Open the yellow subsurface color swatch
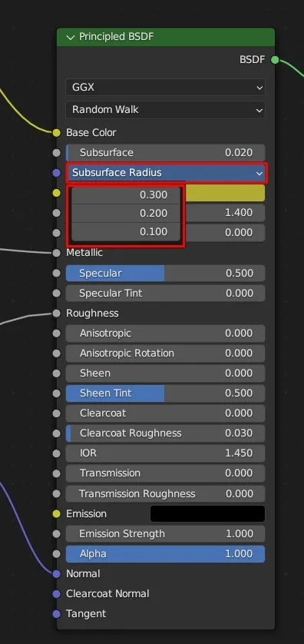304x644 pixels. [x=225, y=193]
